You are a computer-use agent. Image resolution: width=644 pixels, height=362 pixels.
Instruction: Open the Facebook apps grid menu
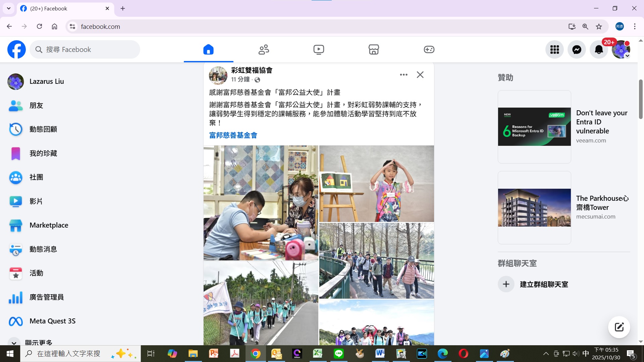click(554, 50)
